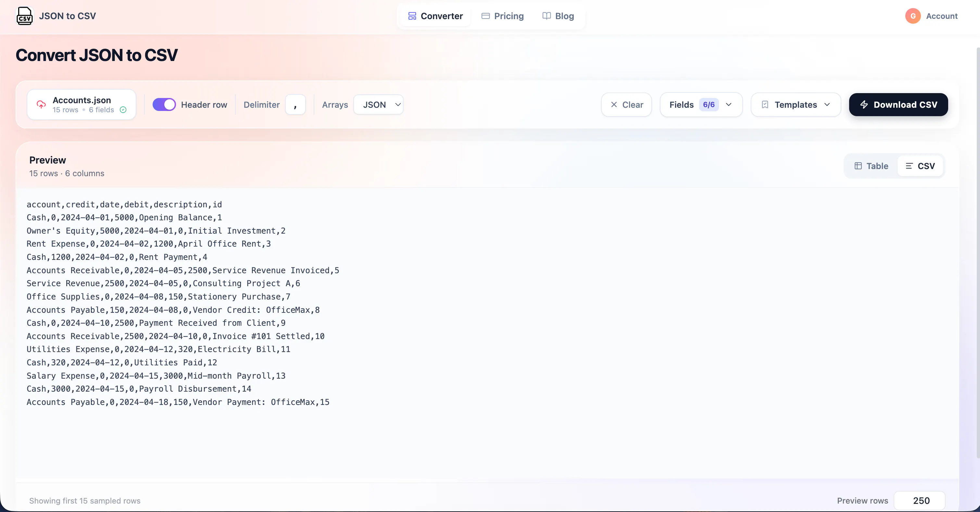Click the April Office Rent CSV row

coord(149,244)
